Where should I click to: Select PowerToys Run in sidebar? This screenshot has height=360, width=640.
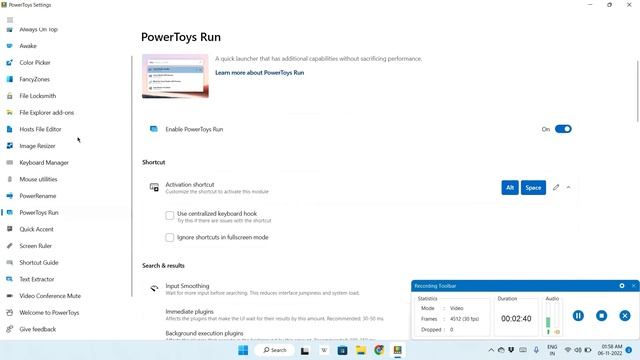(x=39, y=213)
